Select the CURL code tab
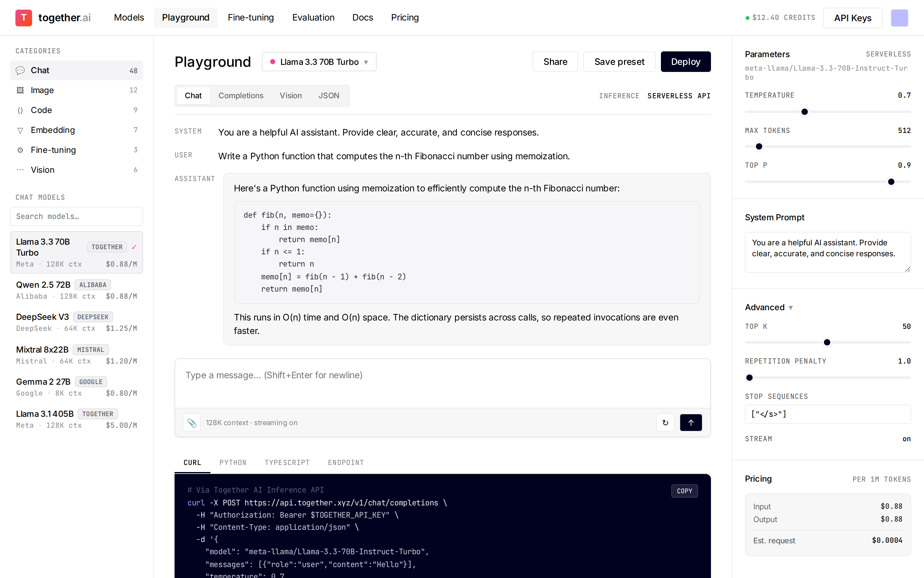 click(192, 462)
